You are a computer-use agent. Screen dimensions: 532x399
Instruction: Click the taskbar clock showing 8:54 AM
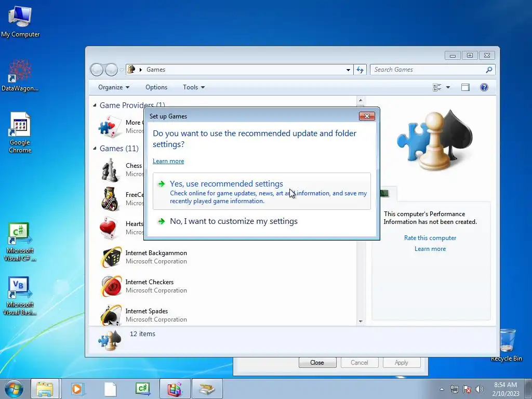tap(506, 389)
